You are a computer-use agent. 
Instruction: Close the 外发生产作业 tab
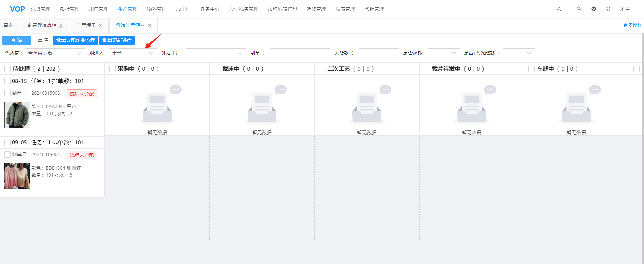click(x=149, y=25)
